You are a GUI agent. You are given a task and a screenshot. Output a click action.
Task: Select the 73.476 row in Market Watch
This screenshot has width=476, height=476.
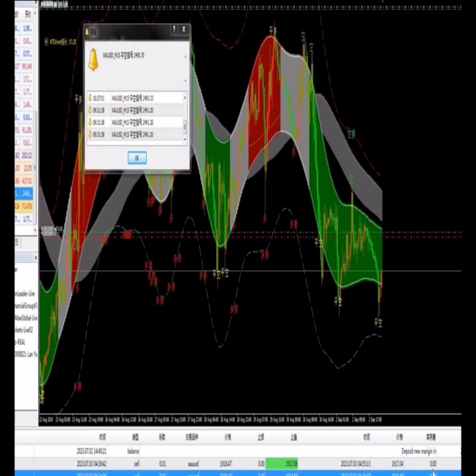coord(24,206)
